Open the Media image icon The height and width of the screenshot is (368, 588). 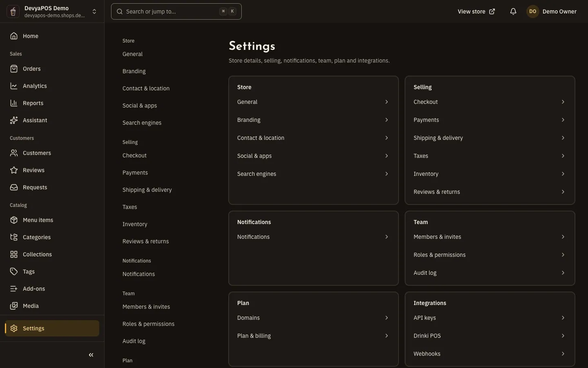point(14,306)
